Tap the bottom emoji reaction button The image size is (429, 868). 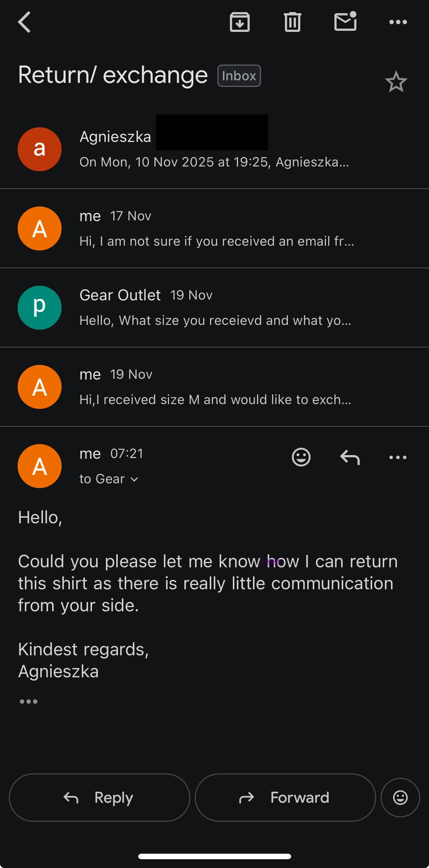pos(400,798)
